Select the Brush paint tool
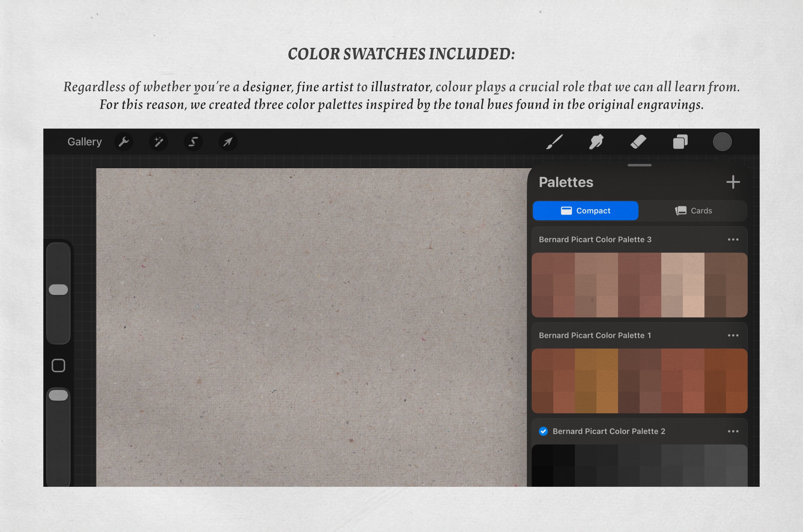 554,142
